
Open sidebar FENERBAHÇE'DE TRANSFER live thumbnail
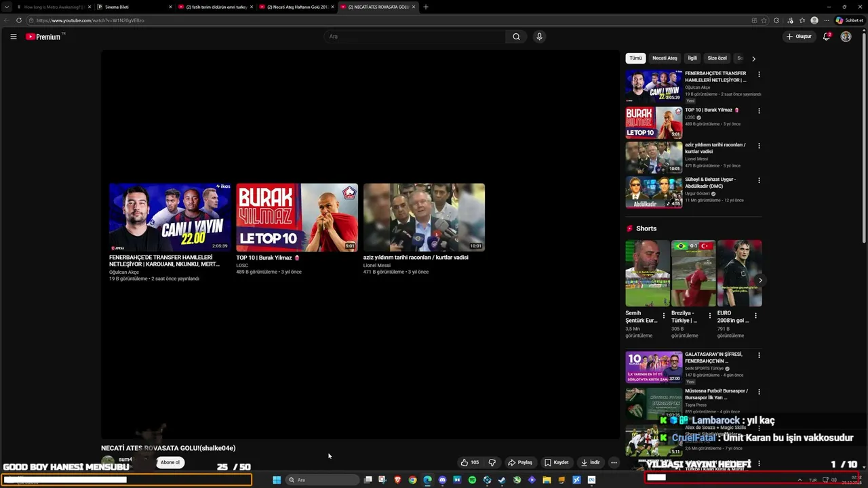click(x=654, y=86)
